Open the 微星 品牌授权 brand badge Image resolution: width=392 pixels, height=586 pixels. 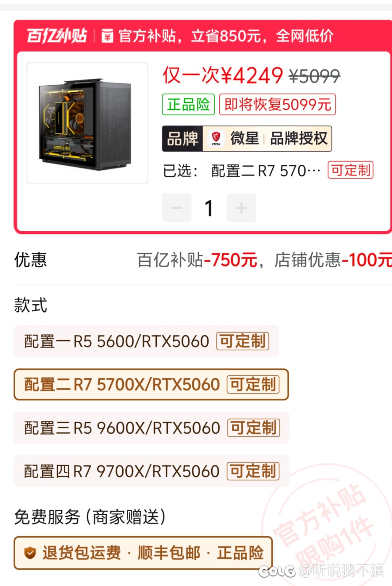[x=247, y=138]
